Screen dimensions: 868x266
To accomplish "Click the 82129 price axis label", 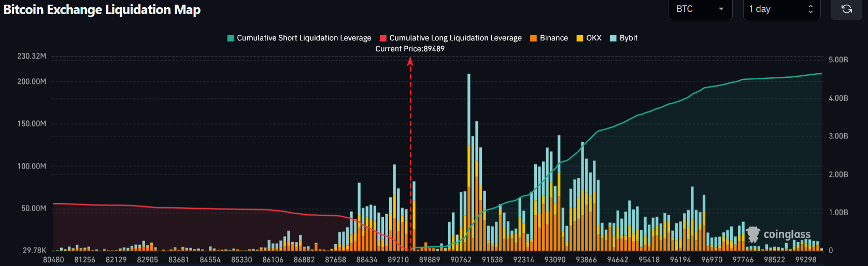I will click(116, 259).
